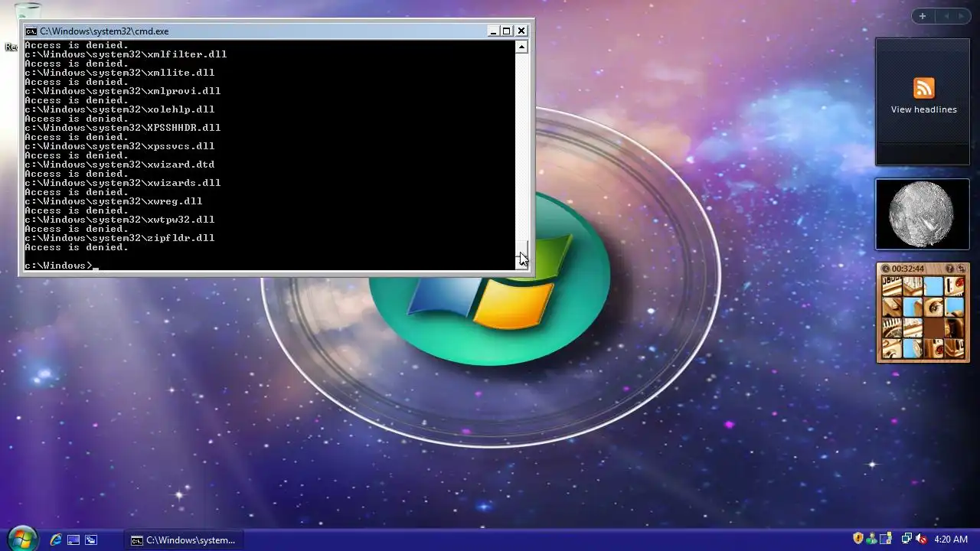Screen dimensions: 980x551
Task: Click the muted volume speaker tray icon
Action: pyautogui.click(x=921, y=539)
